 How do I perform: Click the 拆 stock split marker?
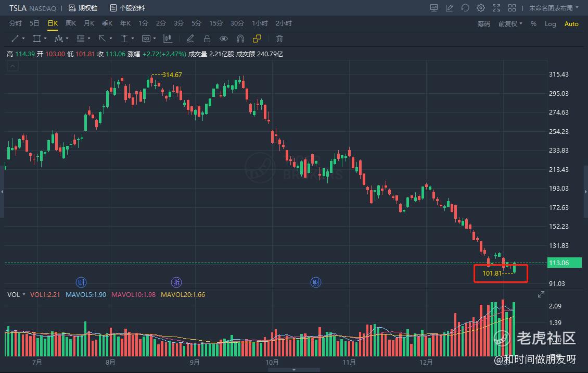tap(176, 282)
